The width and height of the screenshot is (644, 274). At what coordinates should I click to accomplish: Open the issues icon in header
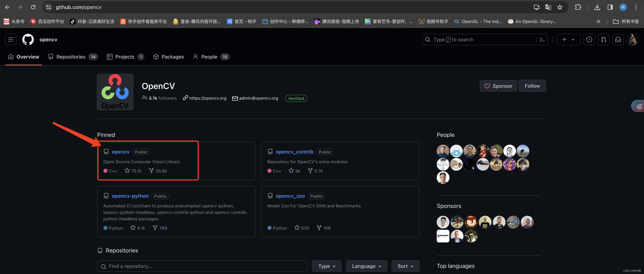[x=589, y=40]
